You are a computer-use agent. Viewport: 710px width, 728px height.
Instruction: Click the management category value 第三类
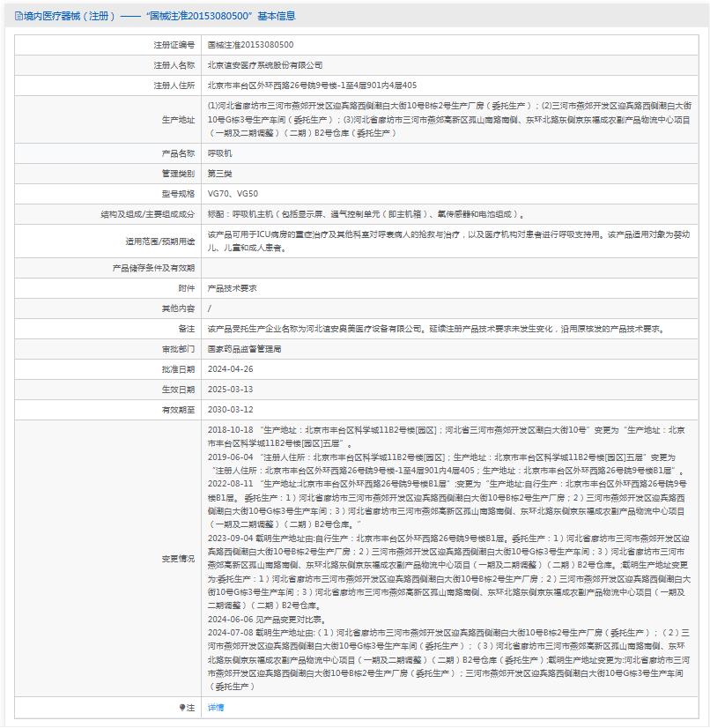click(219, 173)
